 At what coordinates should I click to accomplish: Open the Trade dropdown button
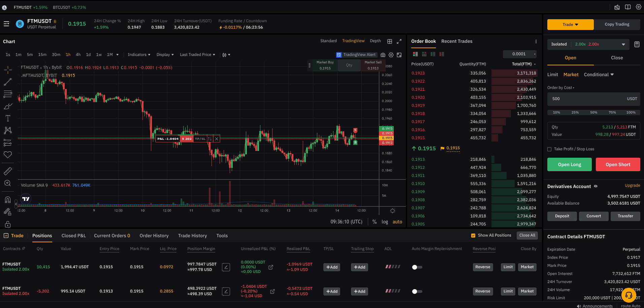pos(570,25)
